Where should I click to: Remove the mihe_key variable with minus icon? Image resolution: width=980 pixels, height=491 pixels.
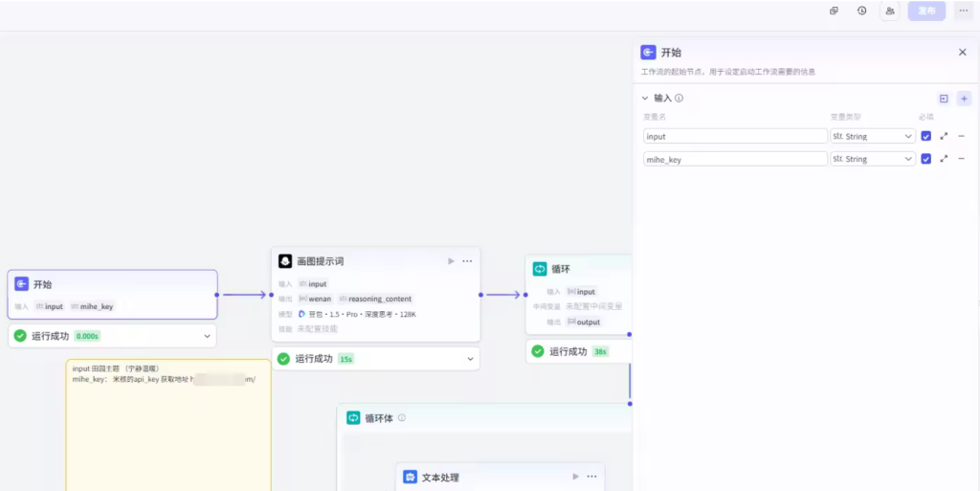point(961,159)
